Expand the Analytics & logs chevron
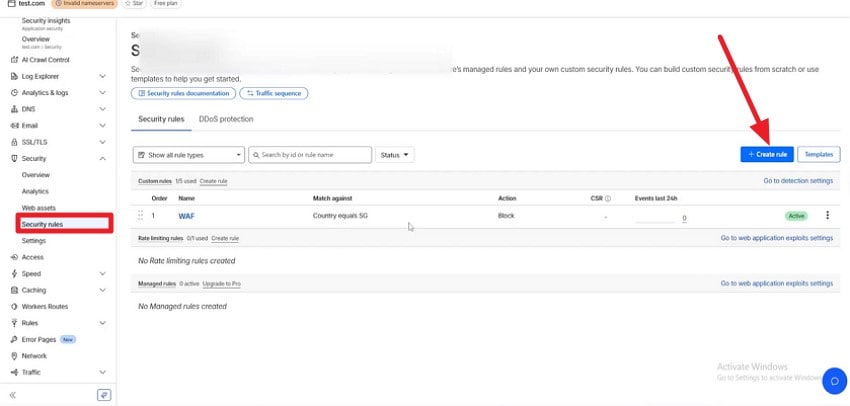The width and height of the screenshot is (850, 406). (102, 93)
